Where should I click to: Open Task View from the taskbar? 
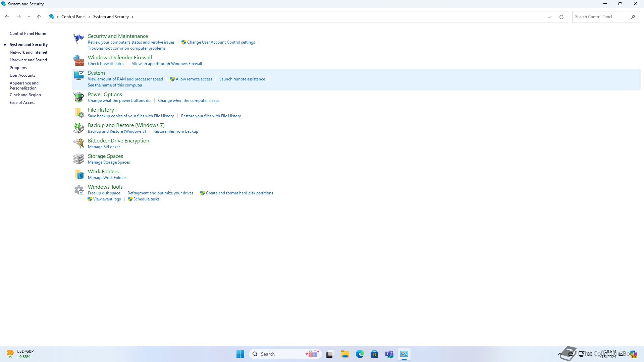tap(330, 354)
